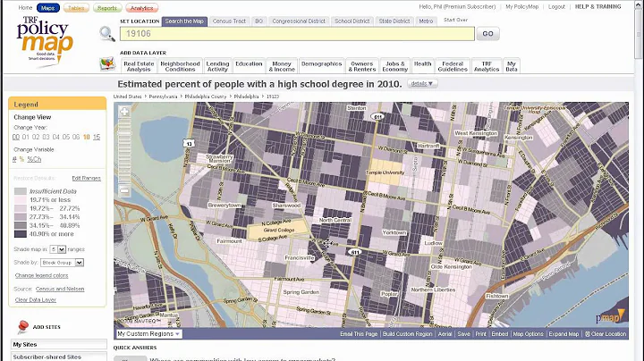The width and height of the screenshot is (644, 361).
Task: Click the zoom in plus button on map
Action: click(x=124, y=112)
